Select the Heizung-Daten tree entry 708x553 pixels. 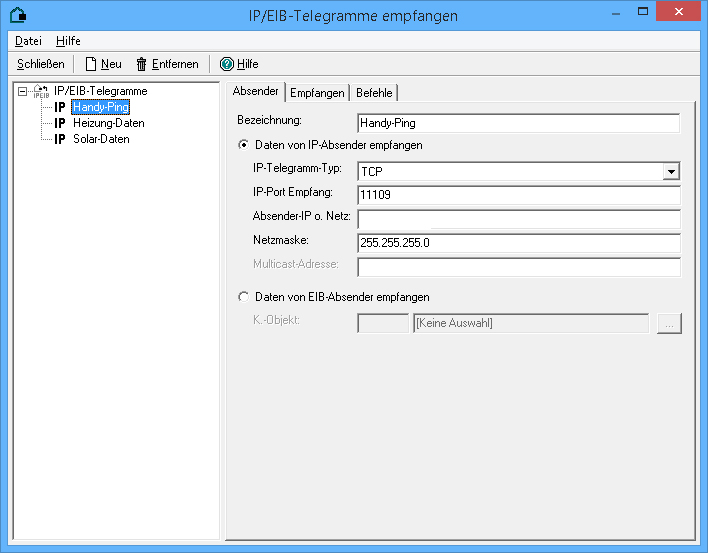click(109, 123)
